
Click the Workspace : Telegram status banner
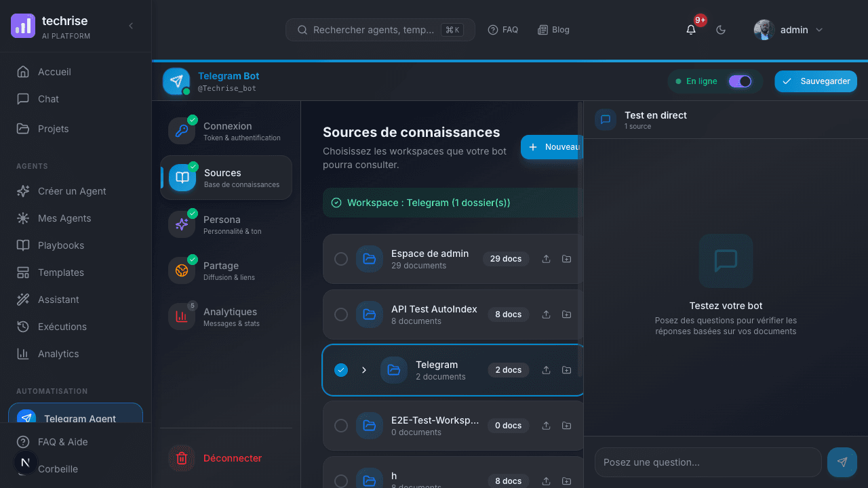coord(453,203)
